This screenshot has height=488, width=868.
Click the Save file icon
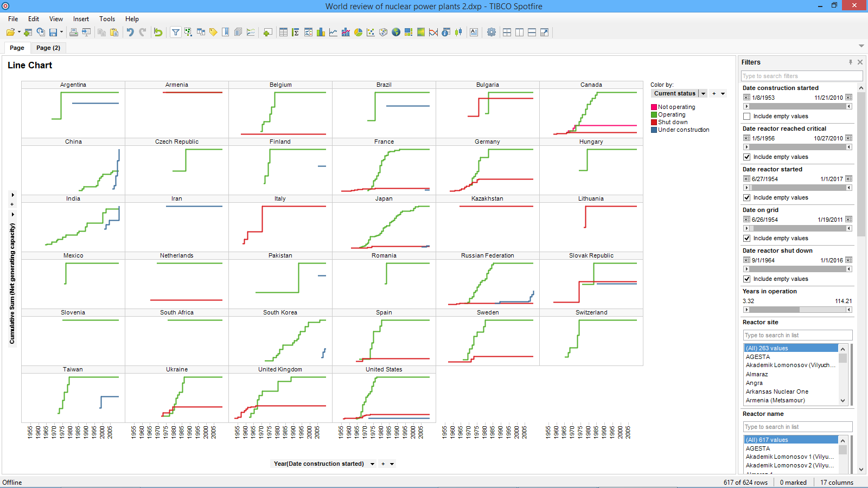tap(53, 33)
